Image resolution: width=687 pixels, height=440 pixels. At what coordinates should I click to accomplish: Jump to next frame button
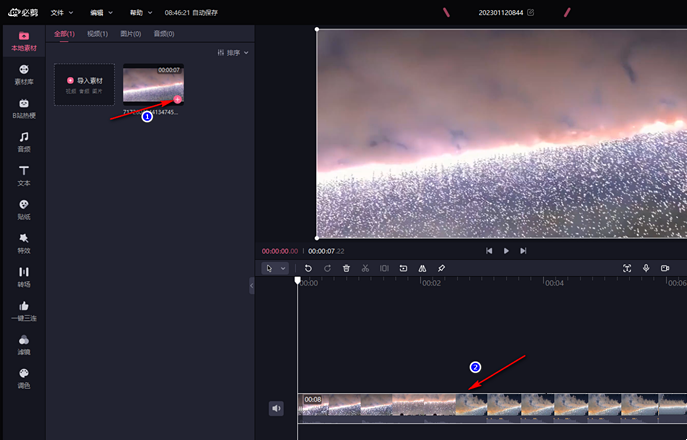523,251
